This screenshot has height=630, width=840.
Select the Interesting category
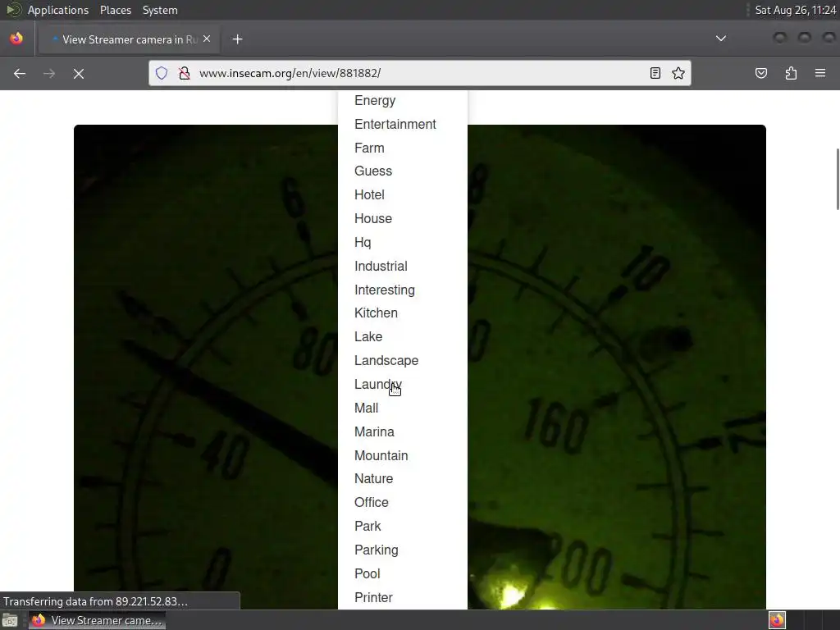point(384,290)
